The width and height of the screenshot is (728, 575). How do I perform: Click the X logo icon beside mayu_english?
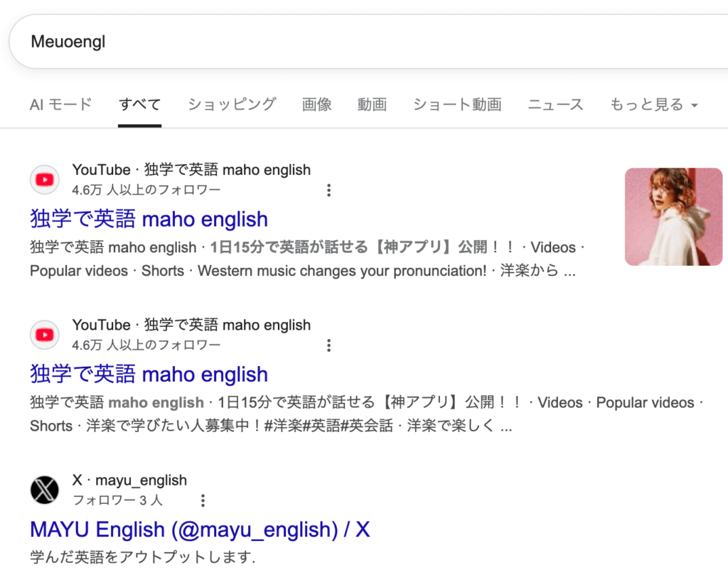coord(45,490)
